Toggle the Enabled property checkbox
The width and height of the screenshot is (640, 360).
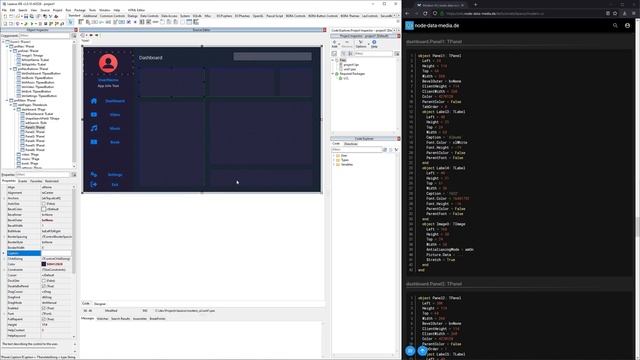(x=44, y=308)
